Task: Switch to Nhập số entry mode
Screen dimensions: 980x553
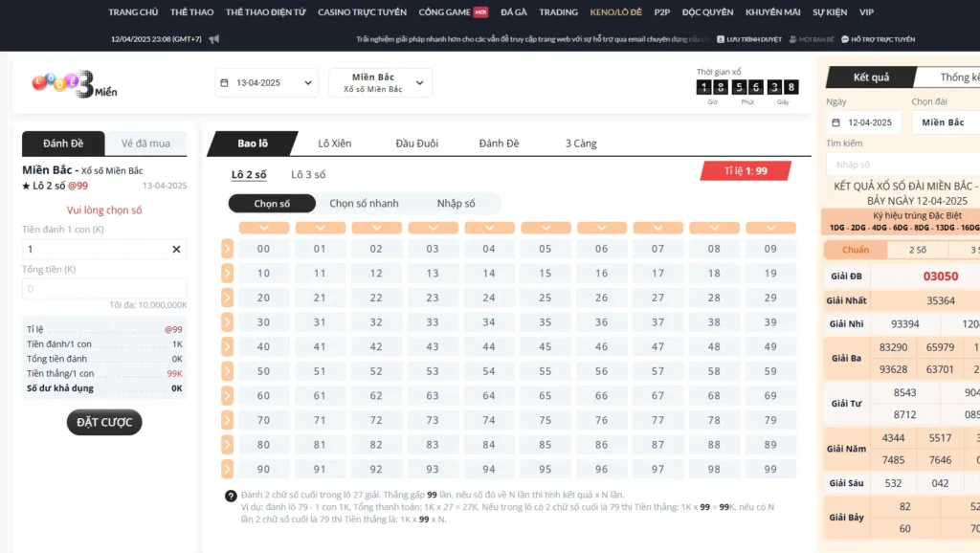Action: pos(456,203)
